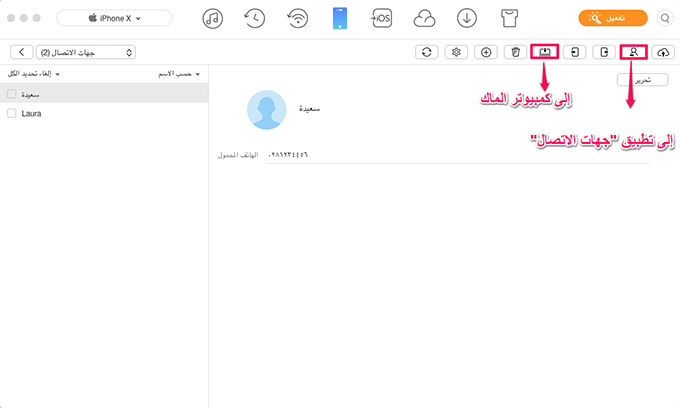
Task: Click the search magnifier icon
Action: (x=664, y=18)
